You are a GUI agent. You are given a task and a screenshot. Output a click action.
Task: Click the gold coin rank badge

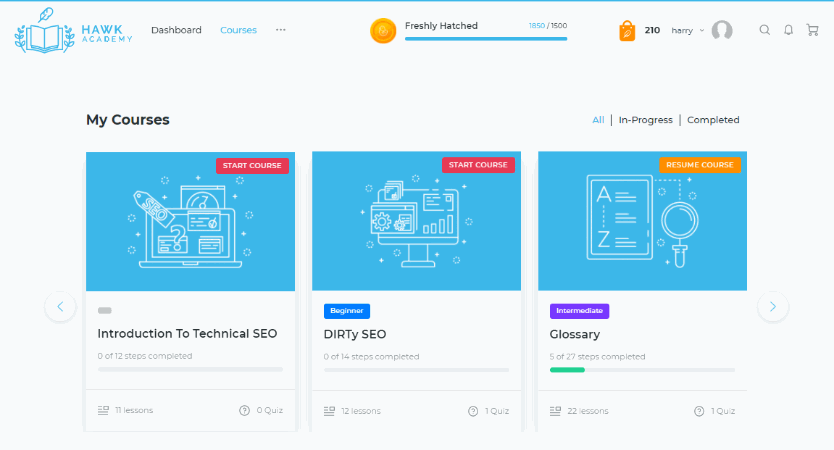(383, 31)
